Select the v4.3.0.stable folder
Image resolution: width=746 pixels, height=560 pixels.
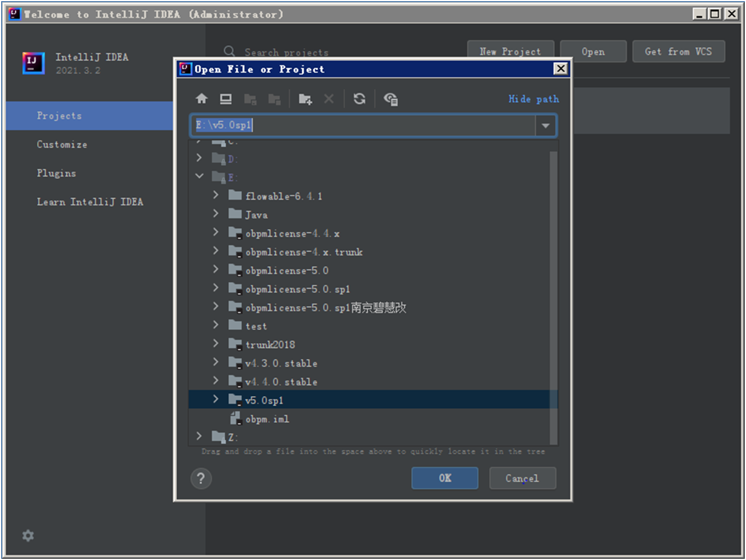(x=281, y=363)
